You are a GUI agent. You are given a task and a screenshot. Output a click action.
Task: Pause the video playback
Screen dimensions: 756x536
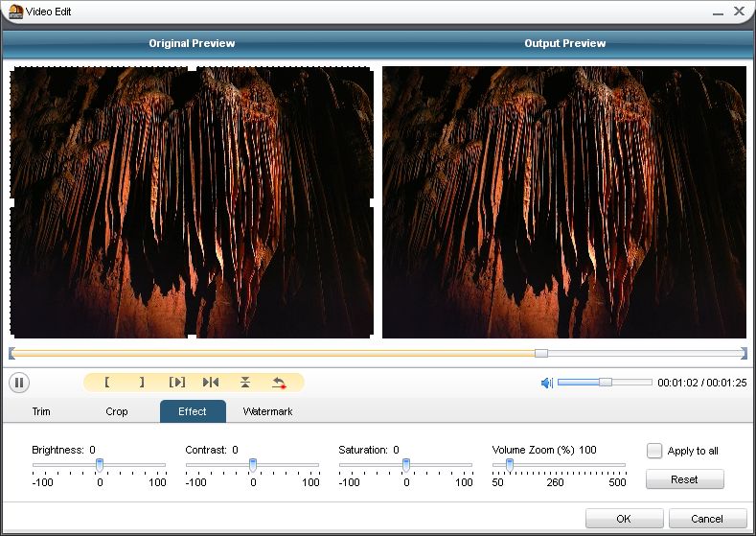(19, 383)
